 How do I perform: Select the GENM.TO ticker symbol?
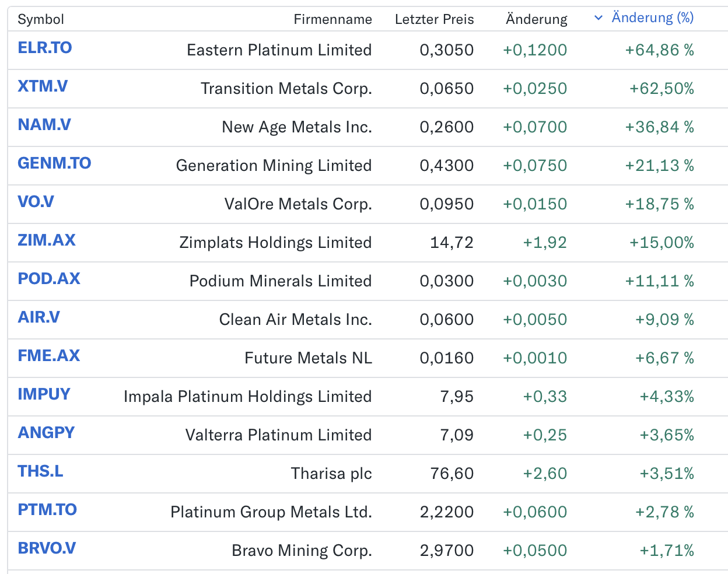coord(54,163)
